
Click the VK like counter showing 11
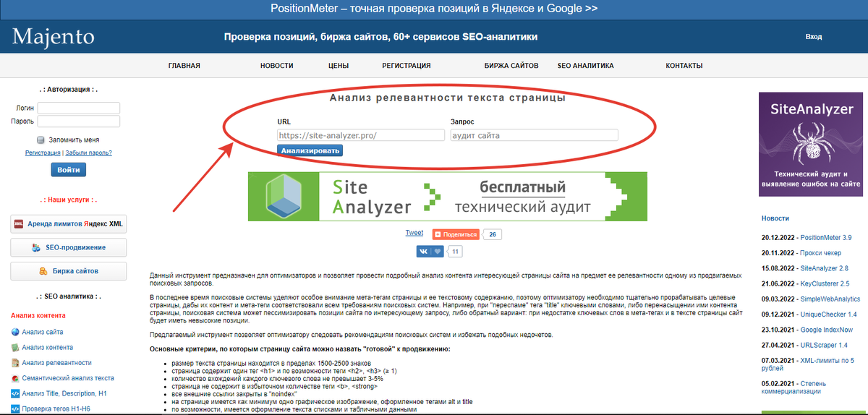point(455,252)
